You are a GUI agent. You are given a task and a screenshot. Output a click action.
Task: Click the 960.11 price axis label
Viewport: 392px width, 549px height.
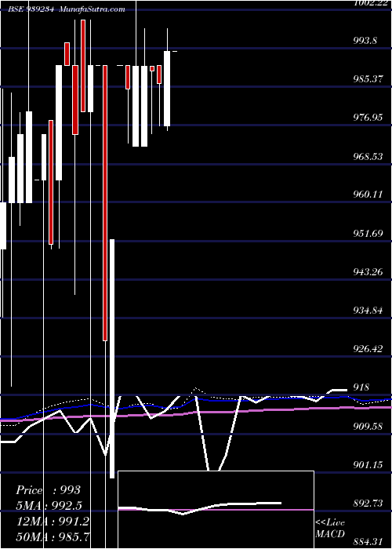[368, 195]
